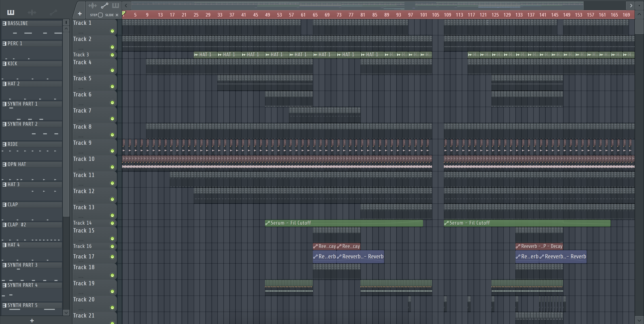Select first Serum - Fil Cutoff automation clip
Screen dimensions: 644x324
(344, 223)
